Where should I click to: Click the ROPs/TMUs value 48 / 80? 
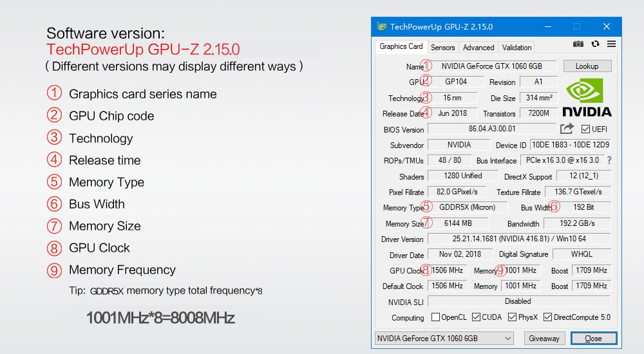(450, 160)
